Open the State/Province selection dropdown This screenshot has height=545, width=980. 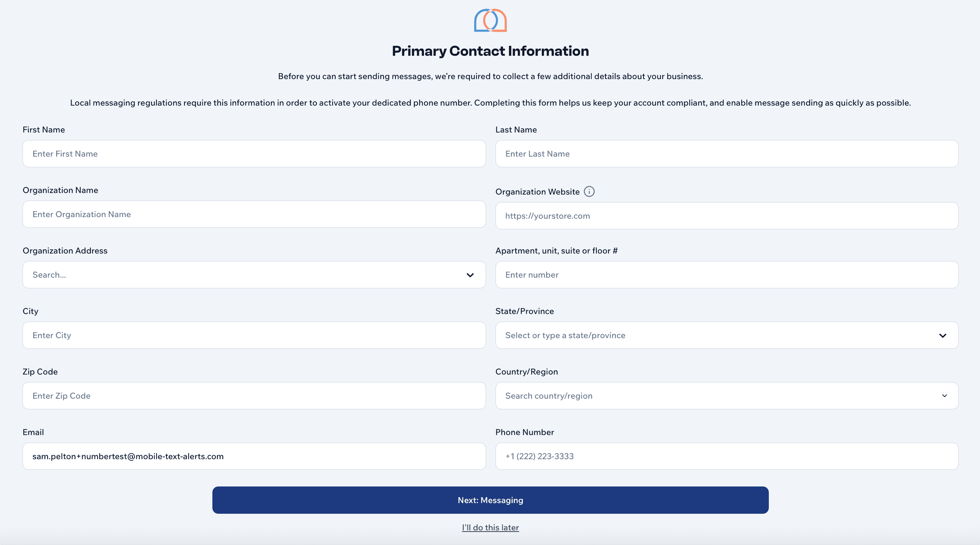[x=943, y=335]
